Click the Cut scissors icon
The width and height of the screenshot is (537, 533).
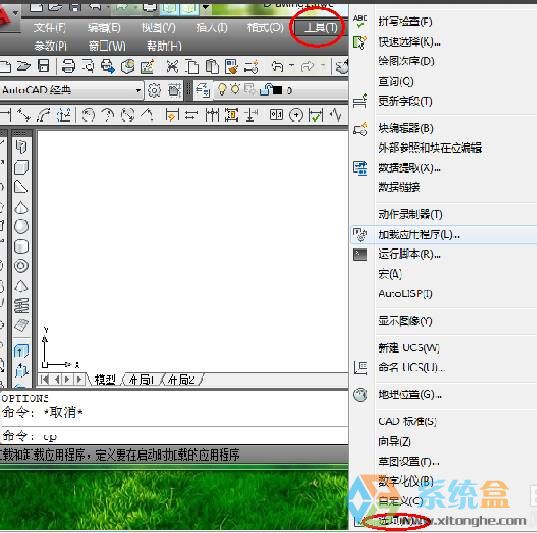[172, 66]
